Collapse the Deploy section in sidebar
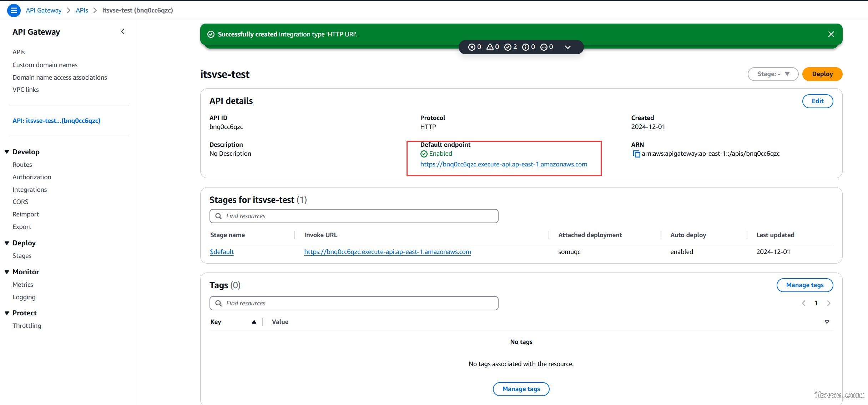The height and width of the screenshot is (405, 868). point(7,243)
